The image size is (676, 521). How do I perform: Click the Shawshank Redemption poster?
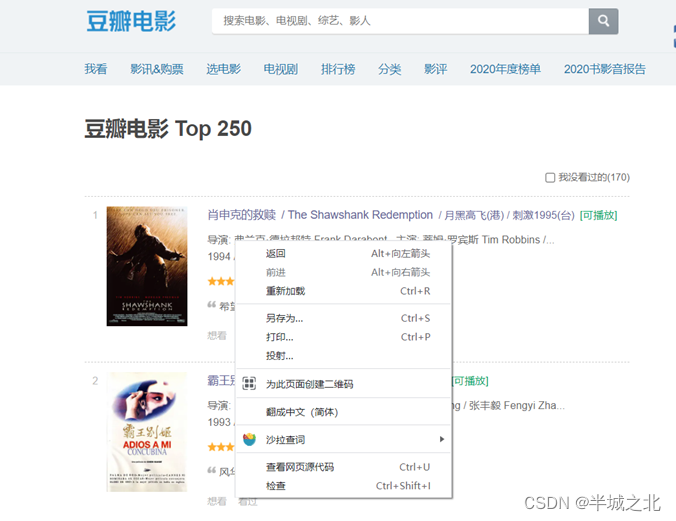147,266
